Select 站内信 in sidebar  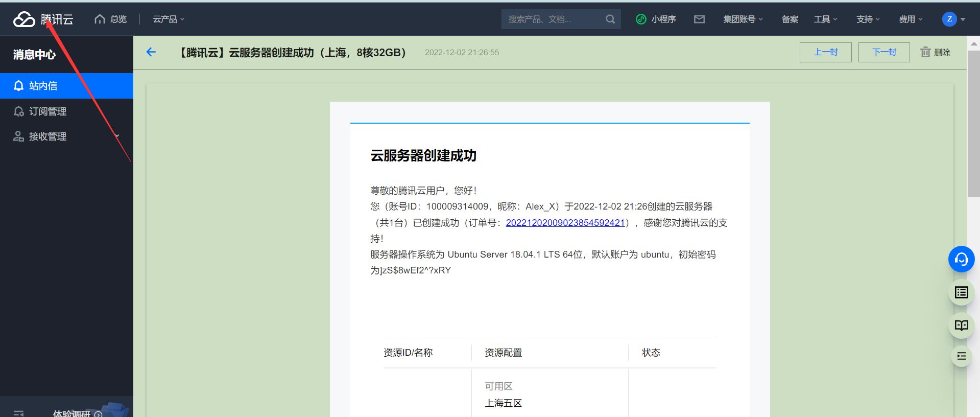pyautogui.click(x=66, y=86)
